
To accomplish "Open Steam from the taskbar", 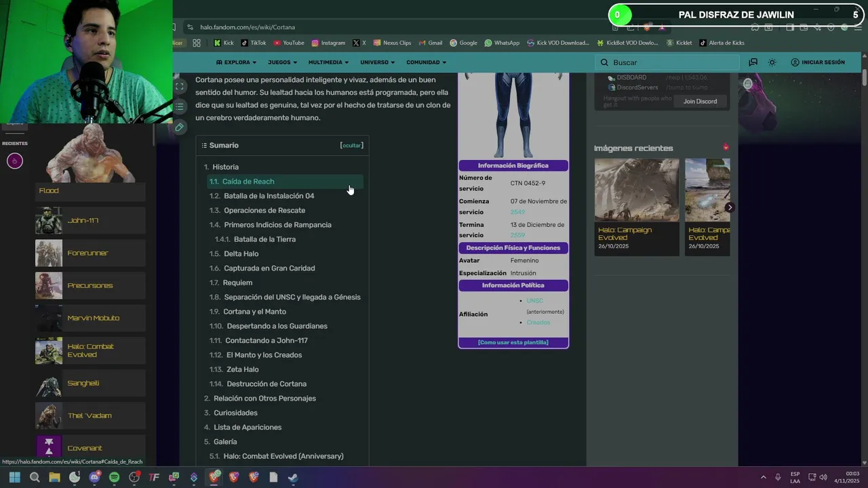I will pos(293,477).
